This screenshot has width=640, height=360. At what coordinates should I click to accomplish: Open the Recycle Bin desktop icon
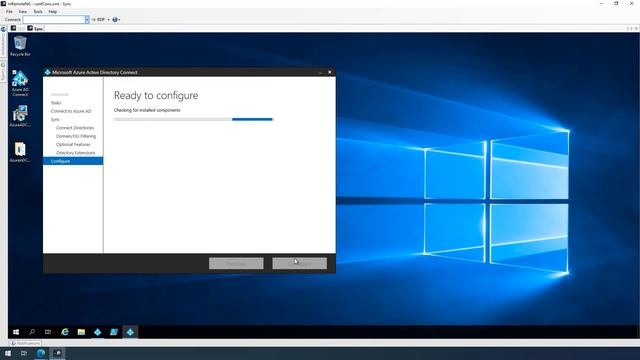20,46
